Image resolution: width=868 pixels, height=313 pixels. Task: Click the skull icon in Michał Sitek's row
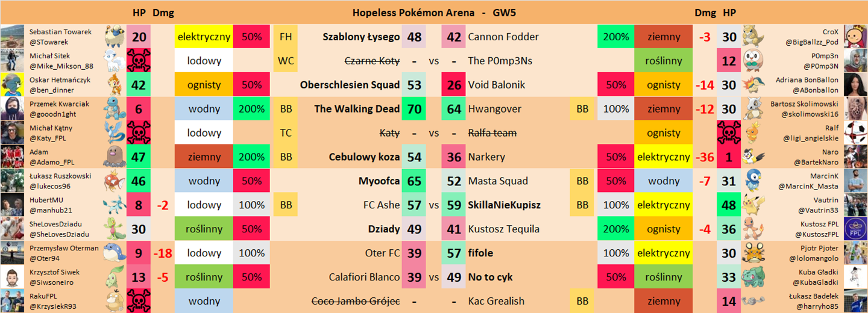(x=139, y=61)
